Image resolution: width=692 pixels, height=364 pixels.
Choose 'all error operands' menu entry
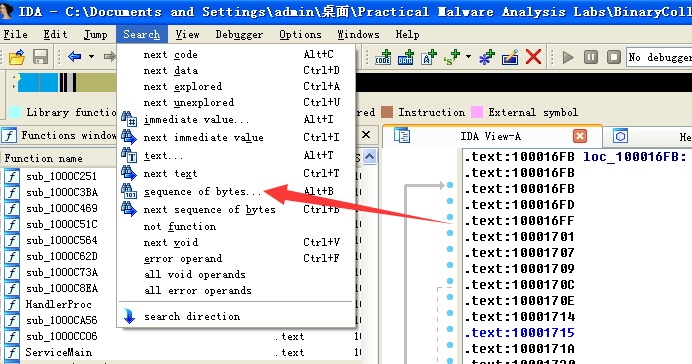click(x=236, y=290)
